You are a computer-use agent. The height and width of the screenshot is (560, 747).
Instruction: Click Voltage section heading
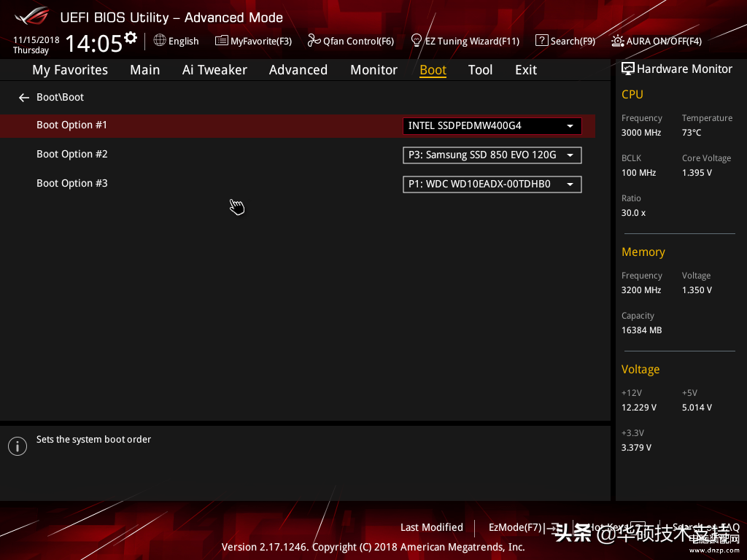640,369
